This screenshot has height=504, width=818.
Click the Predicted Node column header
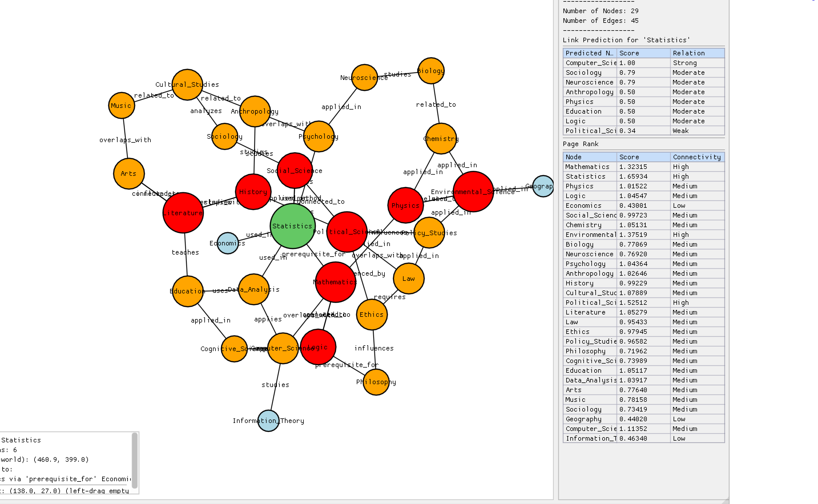tap(589, 53)
